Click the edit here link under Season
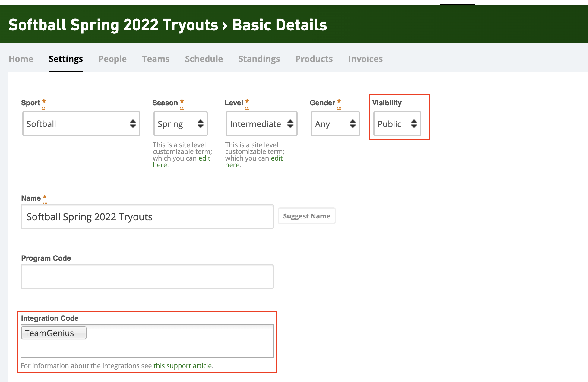 [204, 158]
